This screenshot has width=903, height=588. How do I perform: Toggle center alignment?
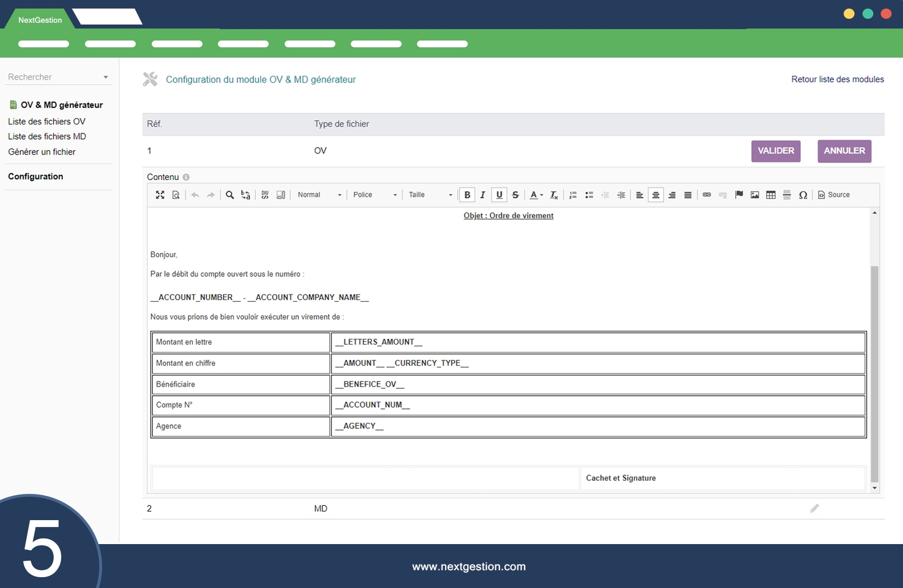pyautogui.click(x=655, y=195)
